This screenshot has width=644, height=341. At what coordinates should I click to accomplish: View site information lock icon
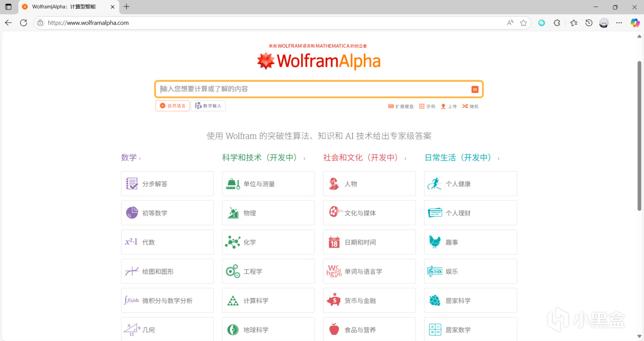pyautogui.click(x=41, y=23)
